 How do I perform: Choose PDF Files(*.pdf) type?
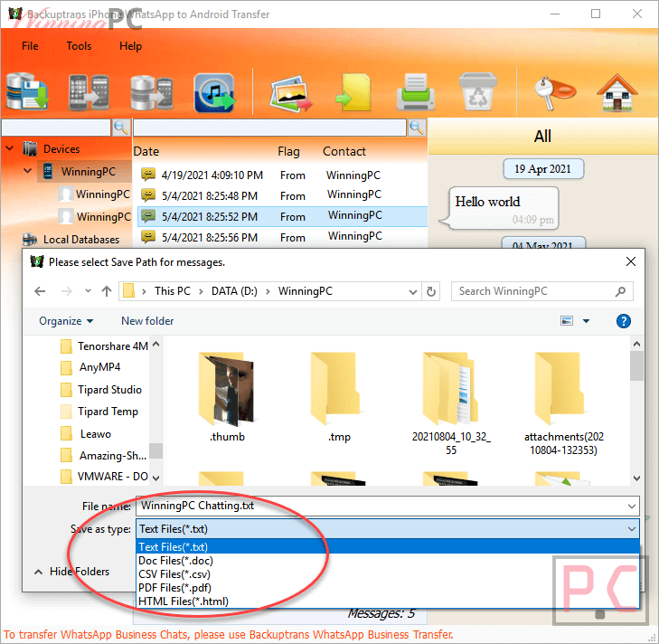388,588
